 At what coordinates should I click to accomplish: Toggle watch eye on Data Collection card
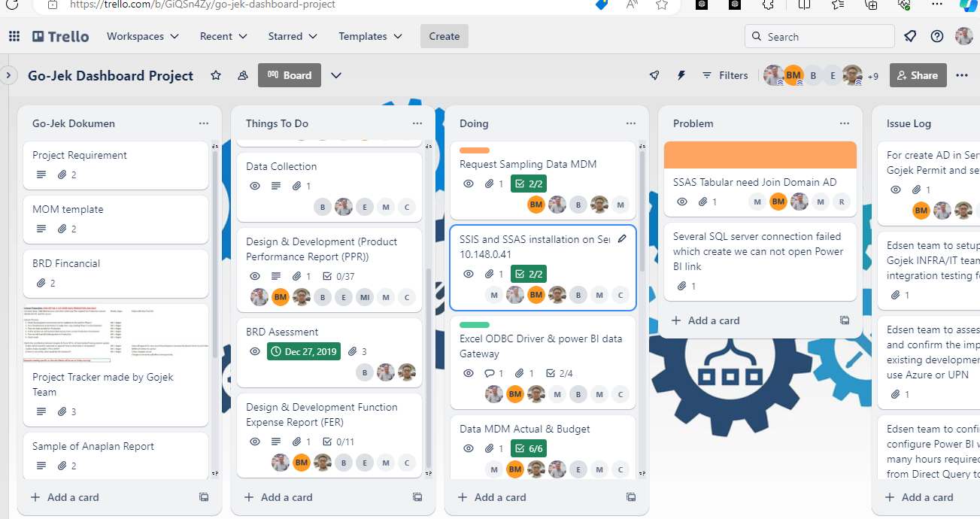[x=255, y=186]
